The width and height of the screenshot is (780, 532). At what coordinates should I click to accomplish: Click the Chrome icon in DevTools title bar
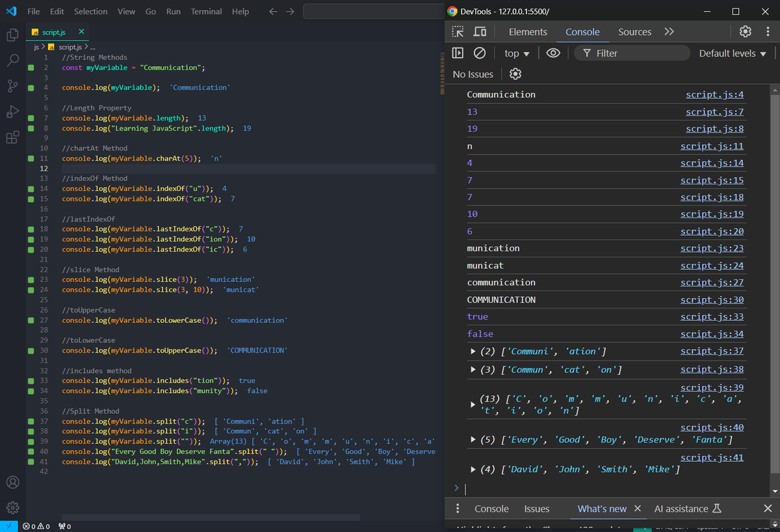(452, 11)
